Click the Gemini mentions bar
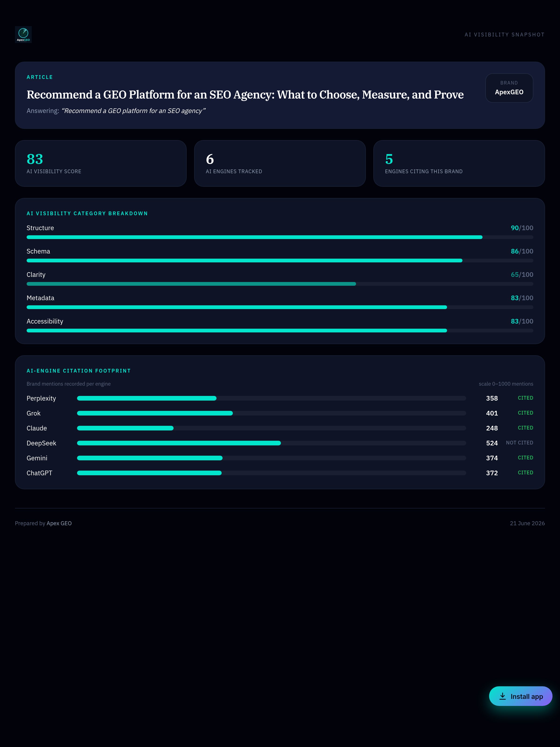560x747 pixels. (x=271, y=458)
